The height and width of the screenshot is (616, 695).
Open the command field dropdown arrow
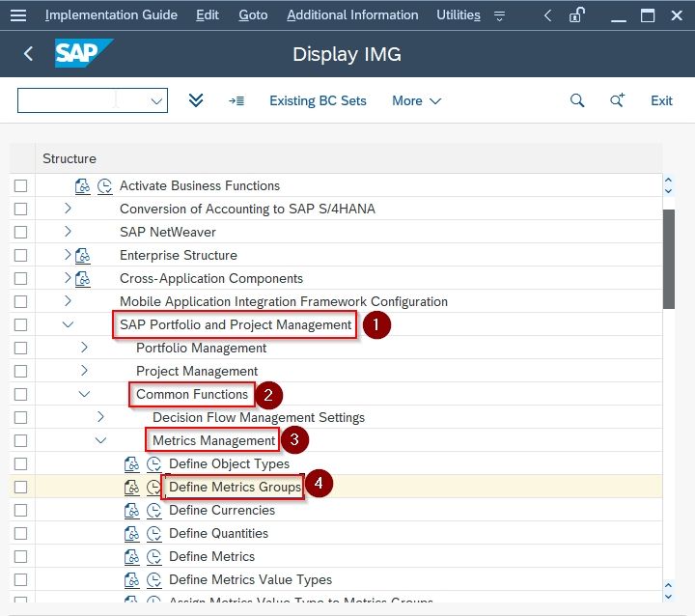pos(156,101)
